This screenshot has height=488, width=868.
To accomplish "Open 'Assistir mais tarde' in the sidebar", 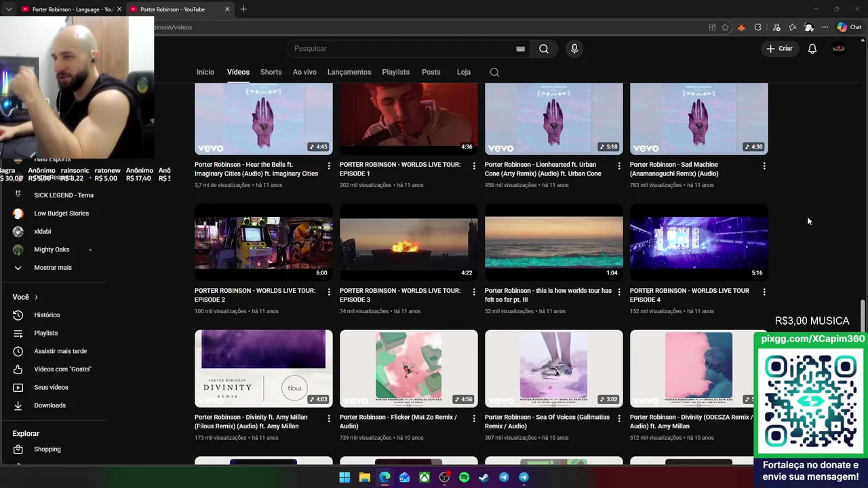I will coord(60,351).
